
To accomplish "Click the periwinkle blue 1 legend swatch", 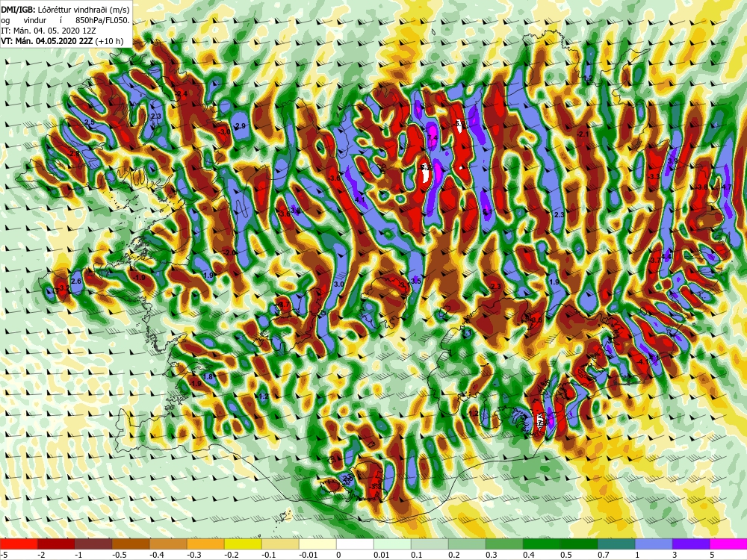I will [x=654, y=544].
